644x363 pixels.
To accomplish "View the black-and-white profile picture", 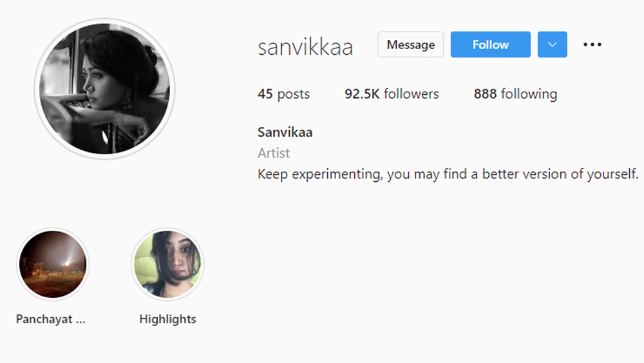I will click(x=104, y=89).
